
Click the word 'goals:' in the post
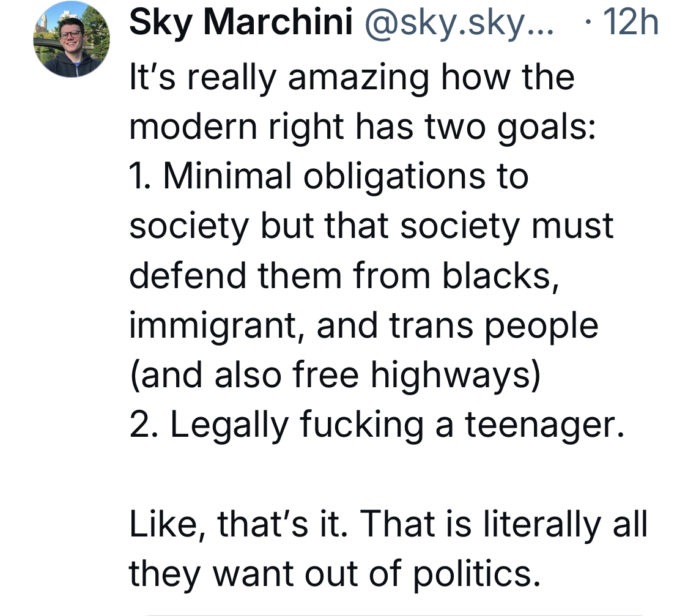[x=547, y=128]
